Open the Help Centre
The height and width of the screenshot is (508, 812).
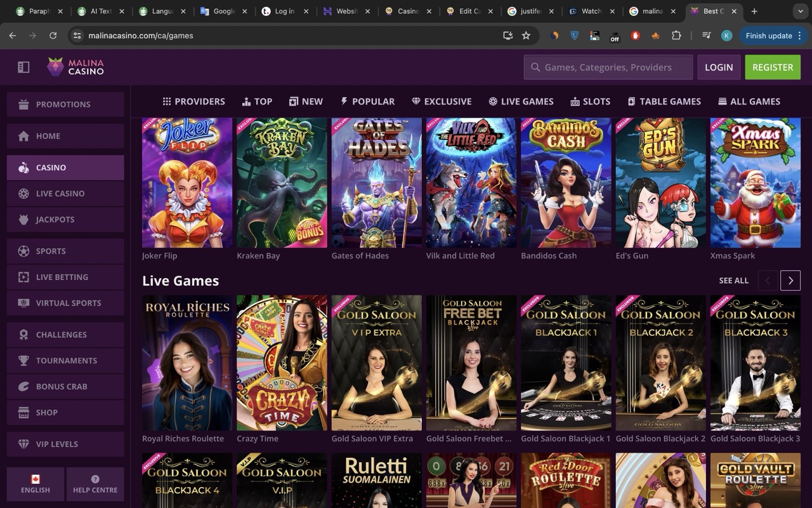(x=95, y=484)
